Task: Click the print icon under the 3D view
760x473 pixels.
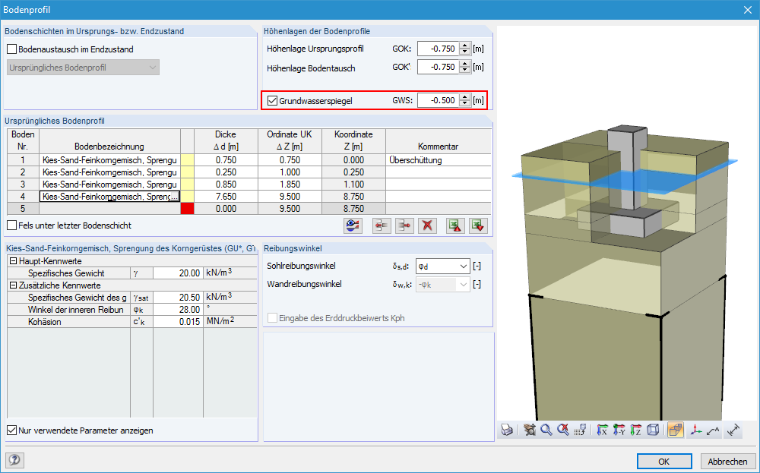Action: pyautogui.click(x=507, y=430)
